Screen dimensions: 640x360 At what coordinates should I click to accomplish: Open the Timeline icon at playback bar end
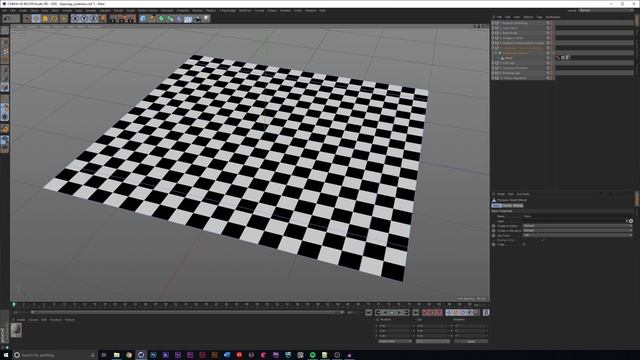click(x=486, y=313)
